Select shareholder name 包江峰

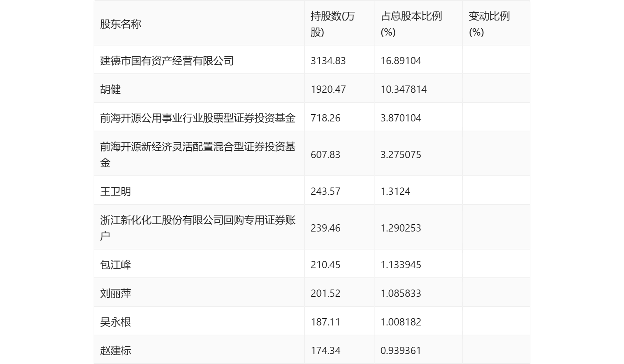116,265
